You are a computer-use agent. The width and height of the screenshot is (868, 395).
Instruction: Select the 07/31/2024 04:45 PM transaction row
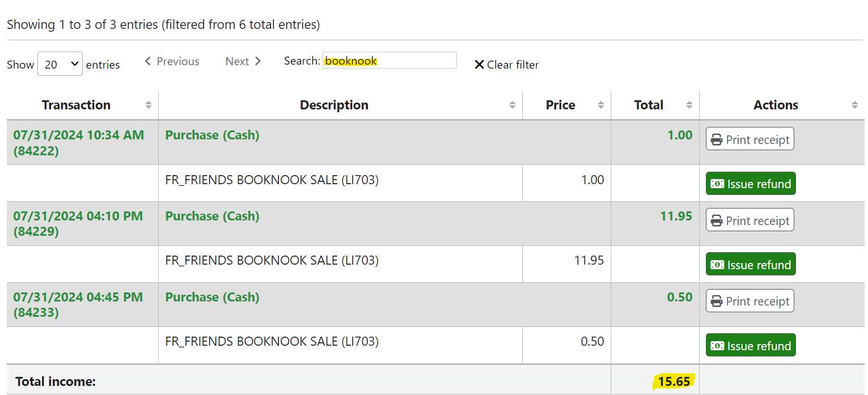point(78,304)
